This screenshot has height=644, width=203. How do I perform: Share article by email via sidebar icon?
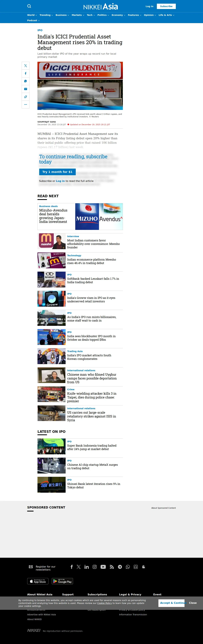25,89
